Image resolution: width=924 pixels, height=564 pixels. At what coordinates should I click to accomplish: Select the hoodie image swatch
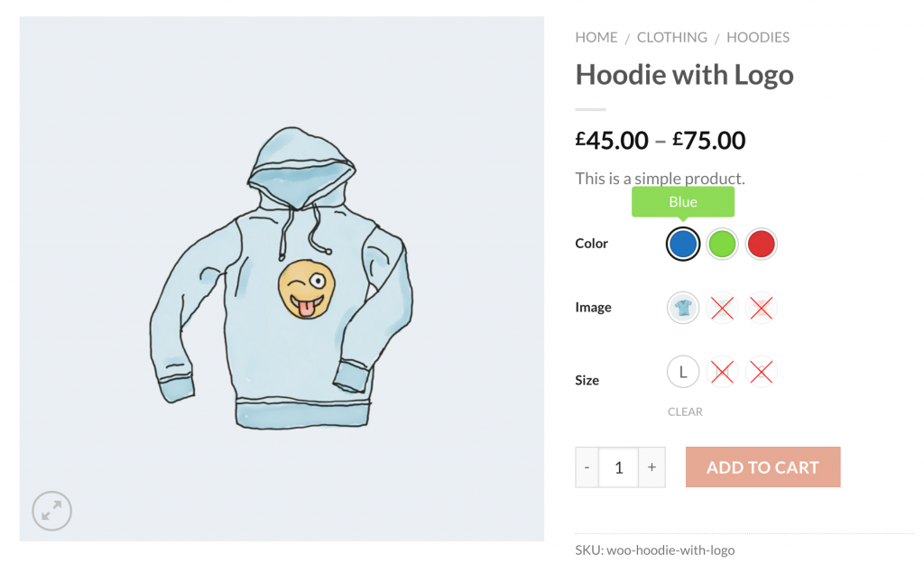(x=683, y=308)
